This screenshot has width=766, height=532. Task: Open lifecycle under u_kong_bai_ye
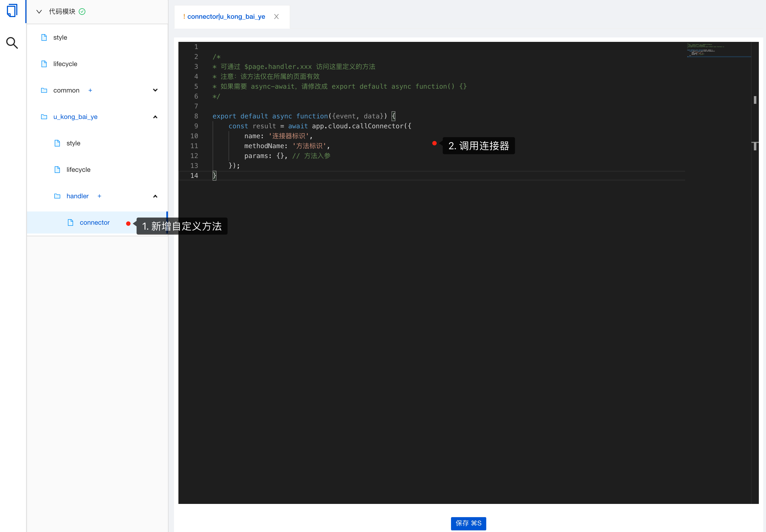tap(78, 170)
